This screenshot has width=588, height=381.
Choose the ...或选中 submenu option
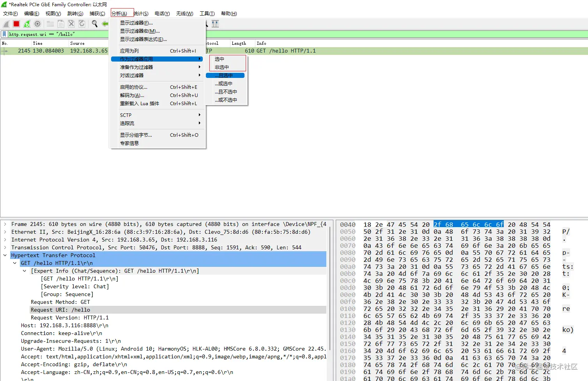(226, 83)
